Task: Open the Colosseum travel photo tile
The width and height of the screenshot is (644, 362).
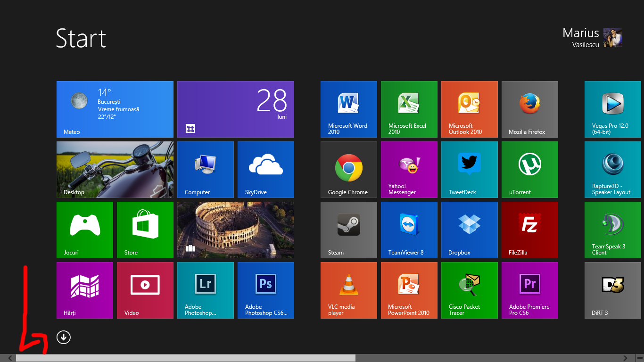Action: (x=236, y=230)
